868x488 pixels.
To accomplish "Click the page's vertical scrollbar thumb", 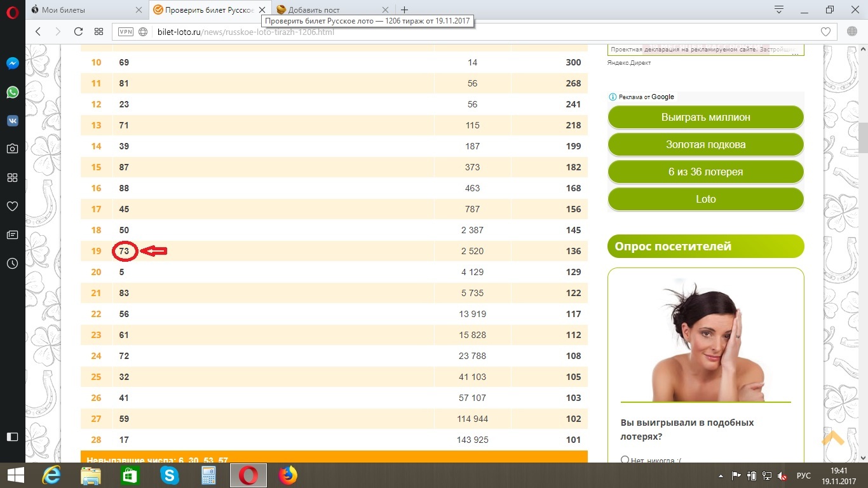I will tap(862, 137).
